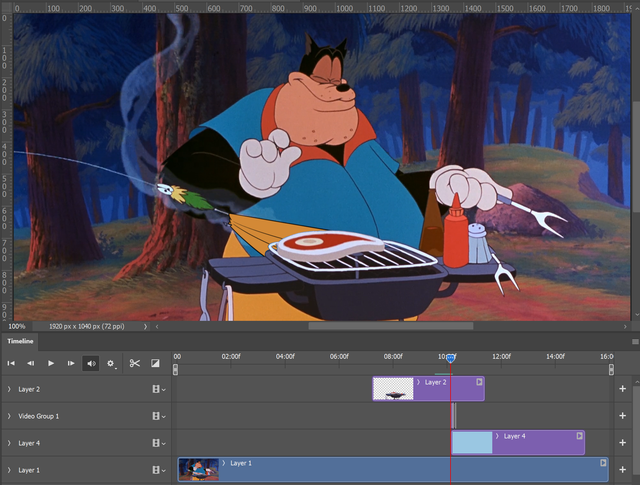This screenshot has height=485, width=640.
Task: Select the Layer 2 clip thumbnail
Action: 393,389
